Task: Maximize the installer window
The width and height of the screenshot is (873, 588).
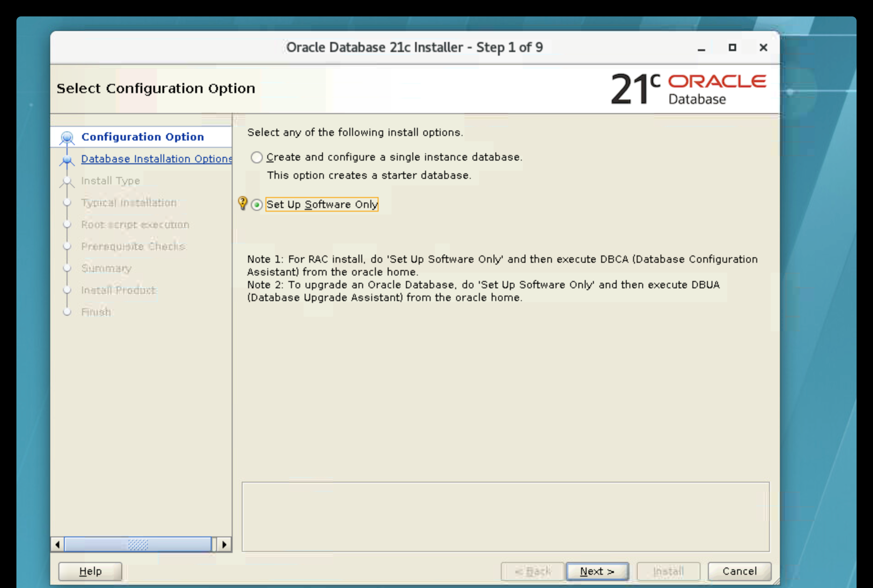Action: click(x=732, y=47)
